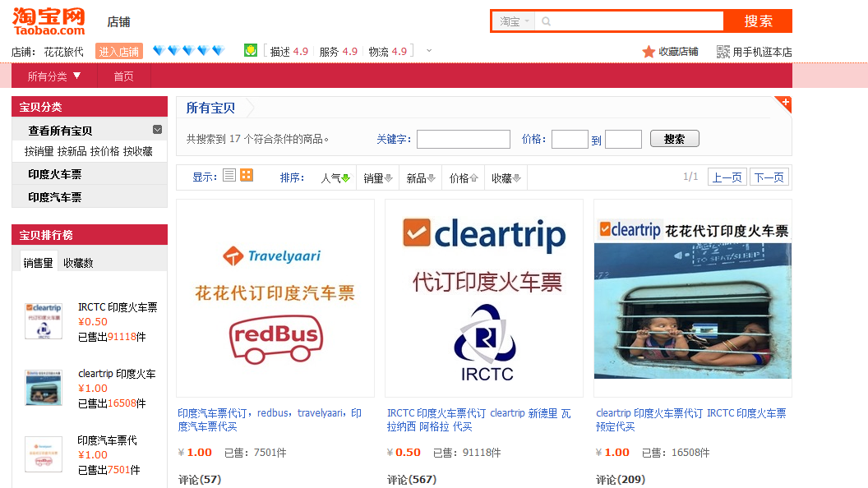Sort by 销量 sales
The width and height of the screenshot is (868, 488).
pyautogui.click(x=378, y=178)
